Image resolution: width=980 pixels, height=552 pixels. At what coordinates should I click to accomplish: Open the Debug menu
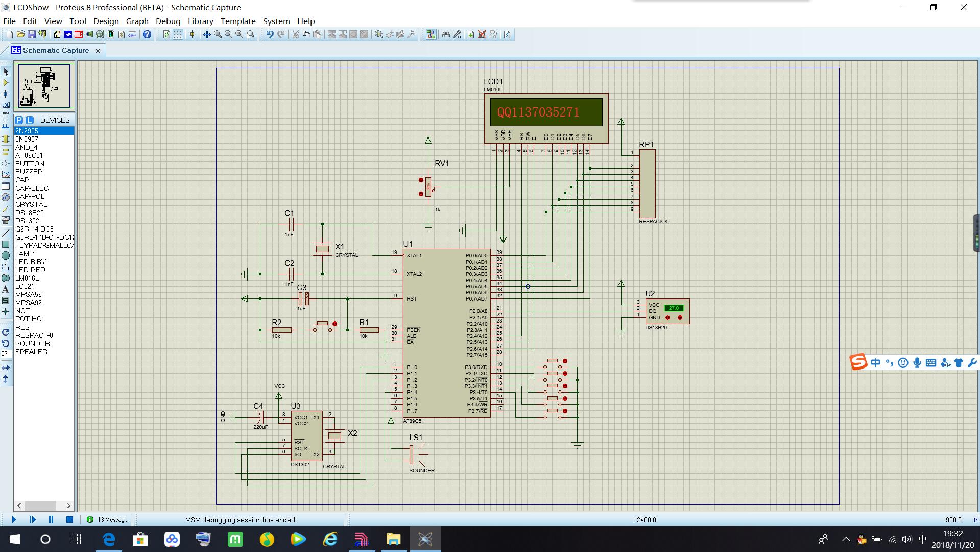168,21
